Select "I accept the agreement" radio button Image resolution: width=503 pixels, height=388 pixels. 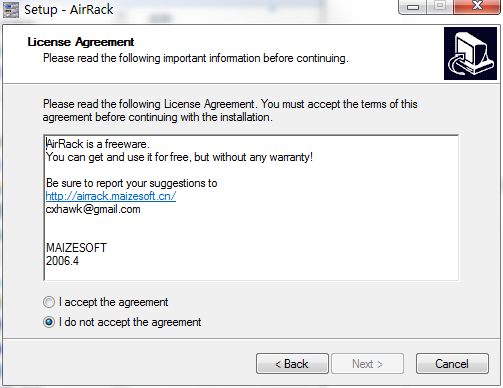[49, 302]
